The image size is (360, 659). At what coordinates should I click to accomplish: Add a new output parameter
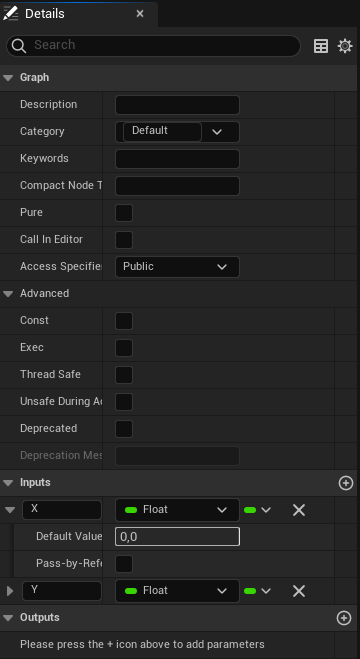pyautogui.click(x=344, y=618)
